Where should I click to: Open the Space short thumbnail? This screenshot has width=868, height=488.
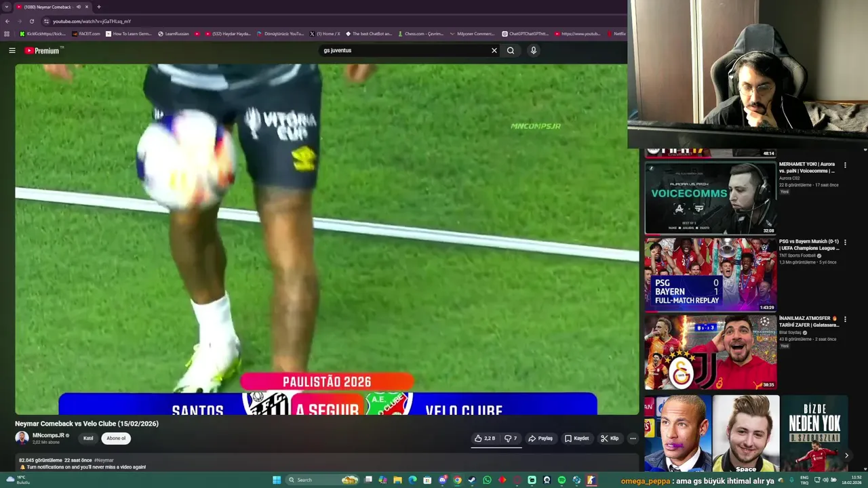(x=746, y=434)
